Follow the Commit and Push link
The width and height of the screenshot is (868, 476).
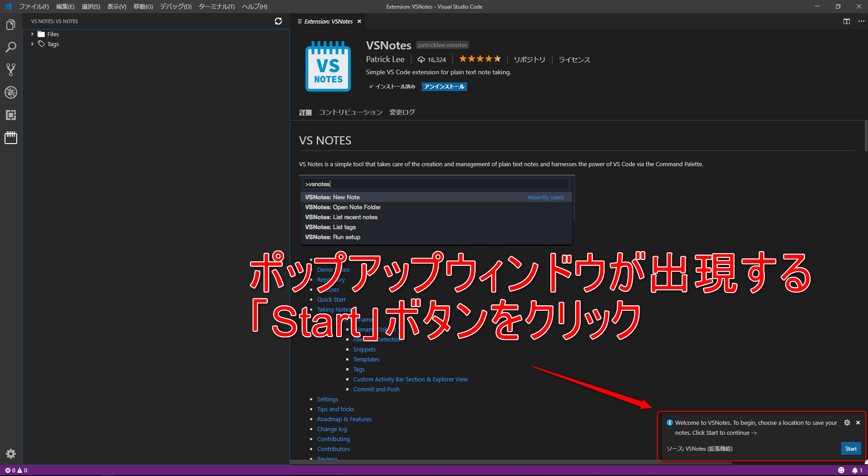point(376,389)
